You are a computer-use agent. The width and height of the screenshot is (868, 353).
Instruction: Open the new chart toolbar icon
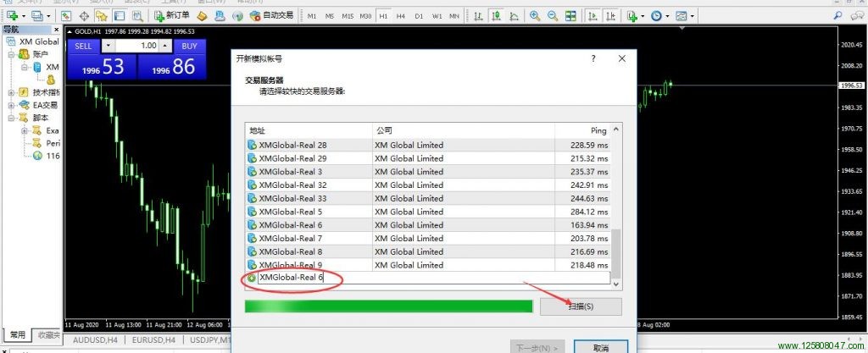pos(12,16)
